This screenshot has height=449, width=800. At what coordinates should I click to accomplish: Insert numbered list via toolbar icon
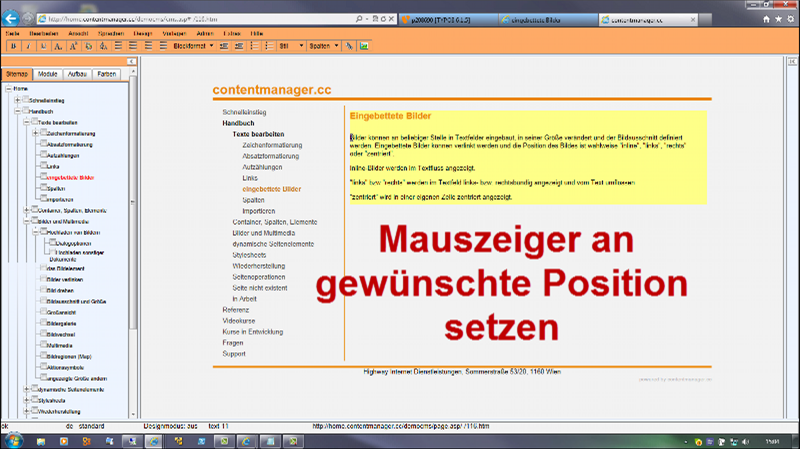pos(254,46)
